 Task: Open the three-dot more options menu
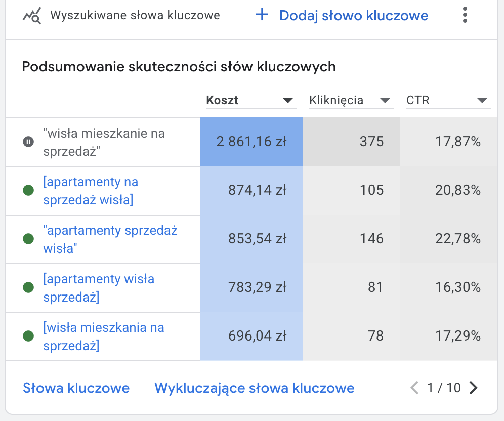pos(465,15)
